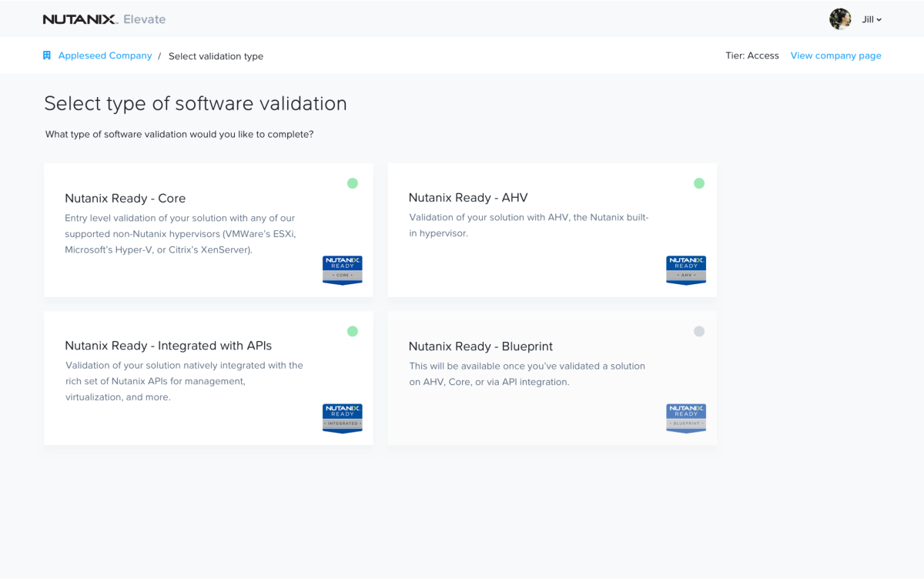The image size is (924, 579).
Task: Click the Elevate wordmark next to the logo
Action: click(144, 19)
